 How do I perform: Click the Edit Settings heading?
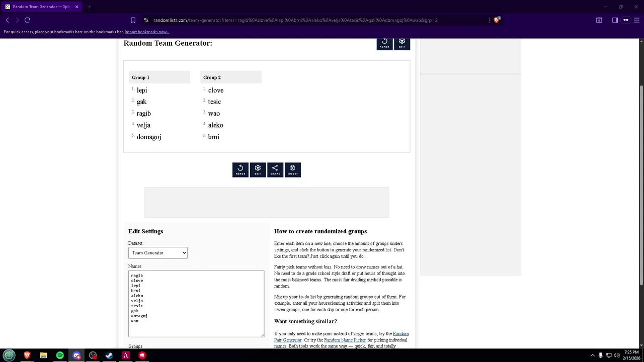(146, 231)
